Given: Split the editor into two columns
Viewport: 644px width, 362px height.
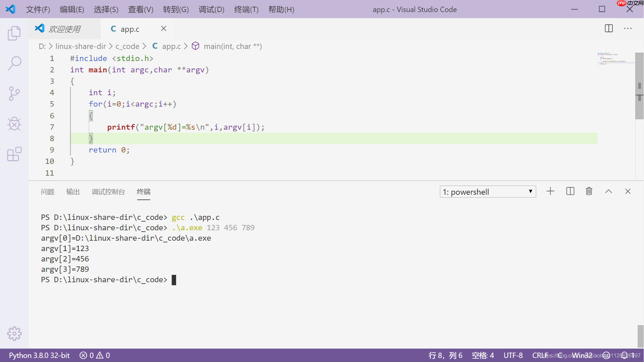Looking at the screenshot, I should (x=609, y=28).
